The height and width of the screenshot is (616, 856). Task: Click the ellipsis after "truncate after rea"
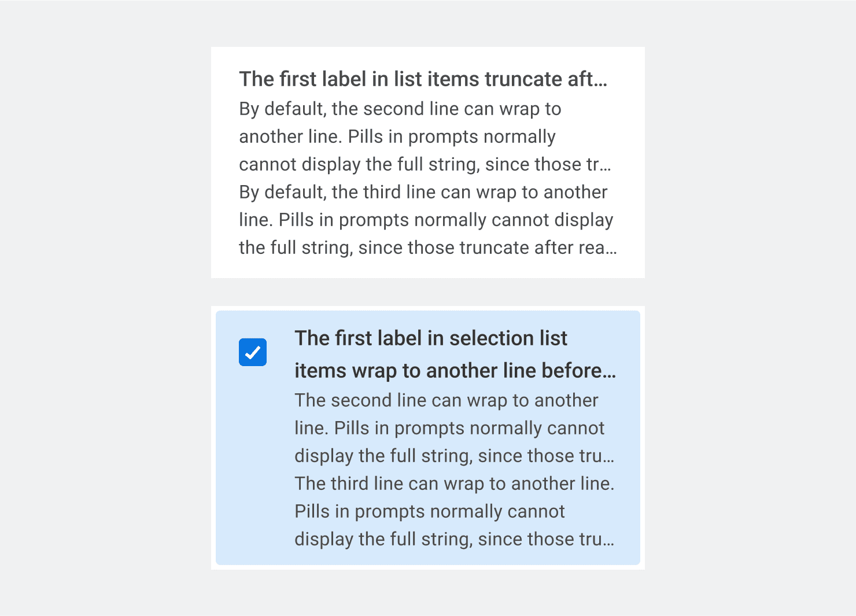tap(611, 249)
